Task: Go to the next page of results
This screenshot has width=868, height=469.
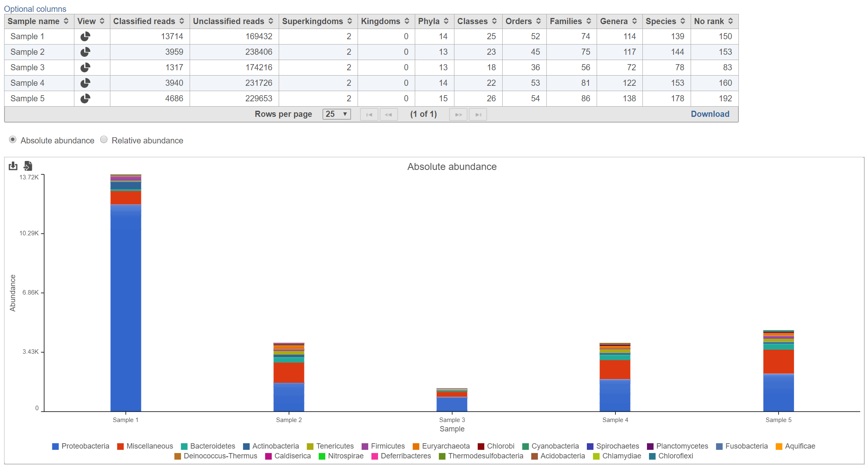Action: click(x=458, y=114)
